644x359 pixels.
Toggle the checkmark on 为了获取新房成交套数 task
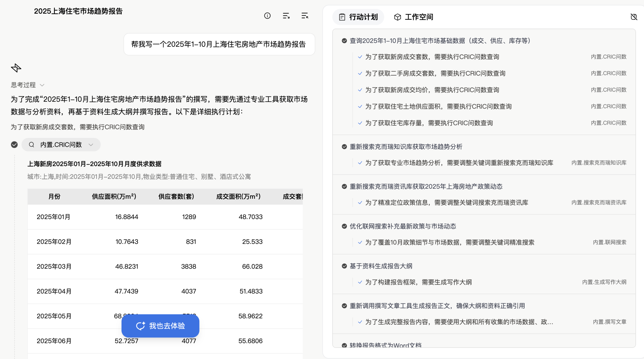point(359,57)
